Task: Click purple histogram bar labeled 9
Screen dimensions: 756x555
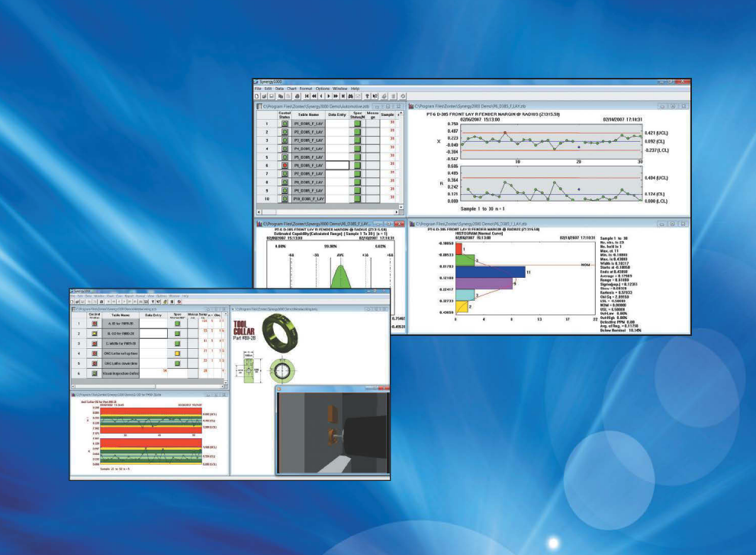Action: (484, 283)
